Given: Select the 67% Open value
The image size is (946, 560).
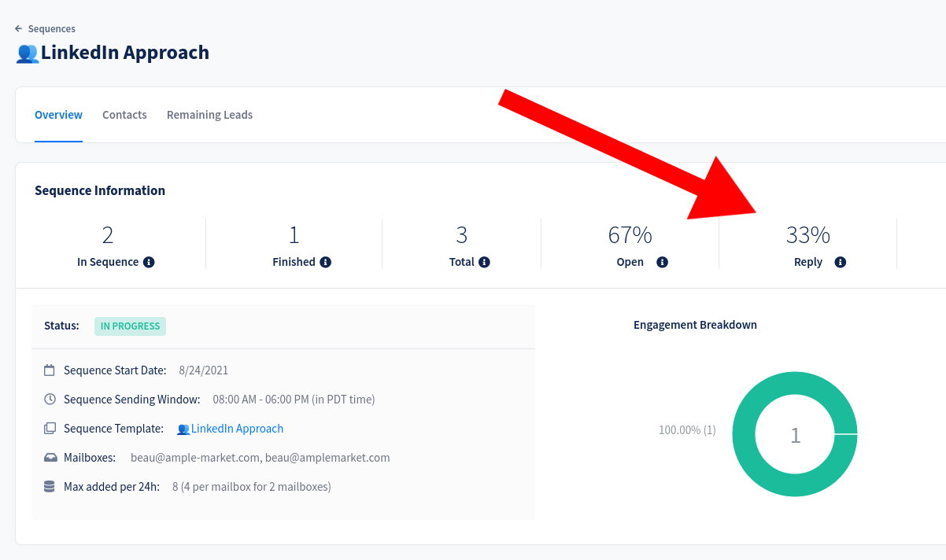Looking at the screenshot, I should 630,234.
